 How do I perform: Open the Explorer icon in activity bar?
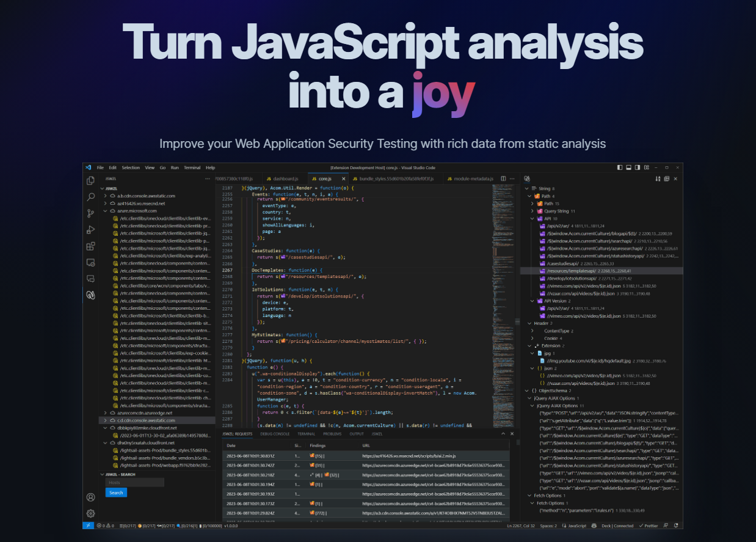click(x=90, y=180)
